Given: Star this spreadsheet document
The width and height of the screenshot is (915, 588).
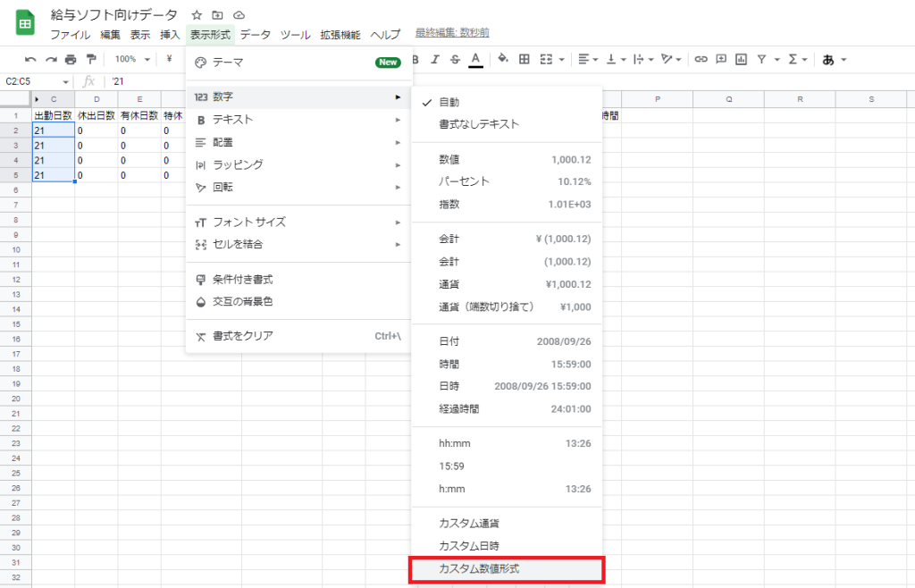Looking at the screenshot, I should pos(197,15).
